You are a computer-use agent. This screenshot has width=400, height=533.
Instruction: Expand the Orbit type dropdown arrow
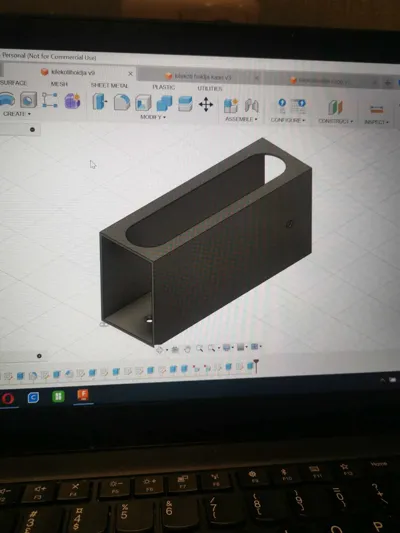167,350
